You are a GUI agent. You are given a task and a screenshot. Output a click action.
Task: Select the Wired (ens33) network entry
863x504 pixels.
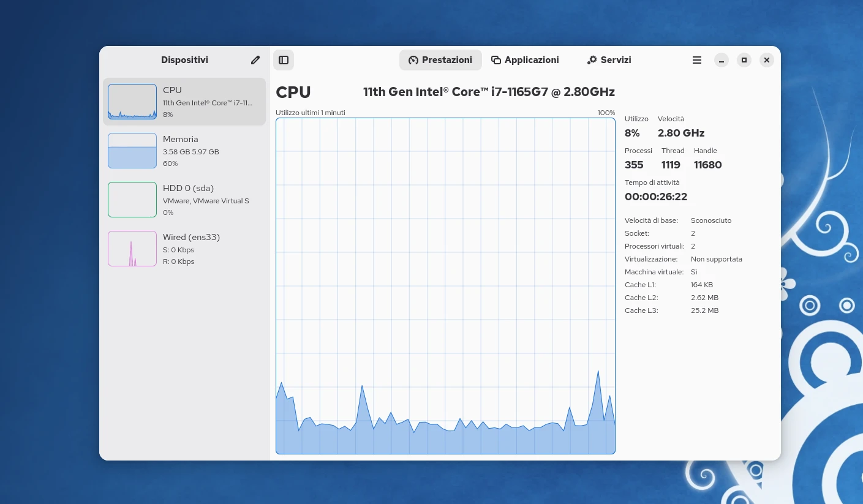tap(207, 249)
